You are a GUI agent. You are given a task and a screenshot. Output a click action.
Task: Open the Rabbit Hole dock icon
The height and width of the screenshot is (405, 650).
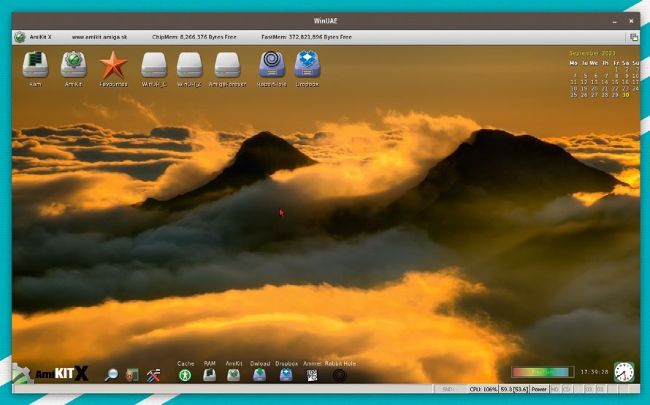340,375
